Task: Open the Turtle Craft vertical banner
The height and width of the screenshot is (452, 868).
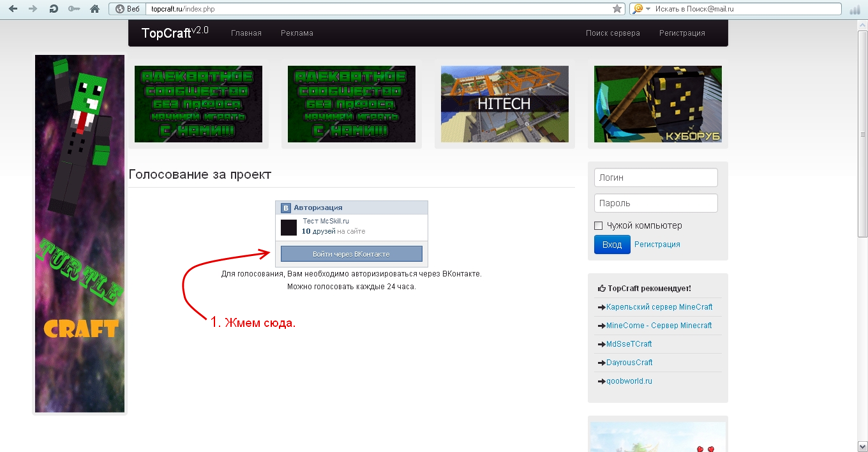Action: click(80, 234)
